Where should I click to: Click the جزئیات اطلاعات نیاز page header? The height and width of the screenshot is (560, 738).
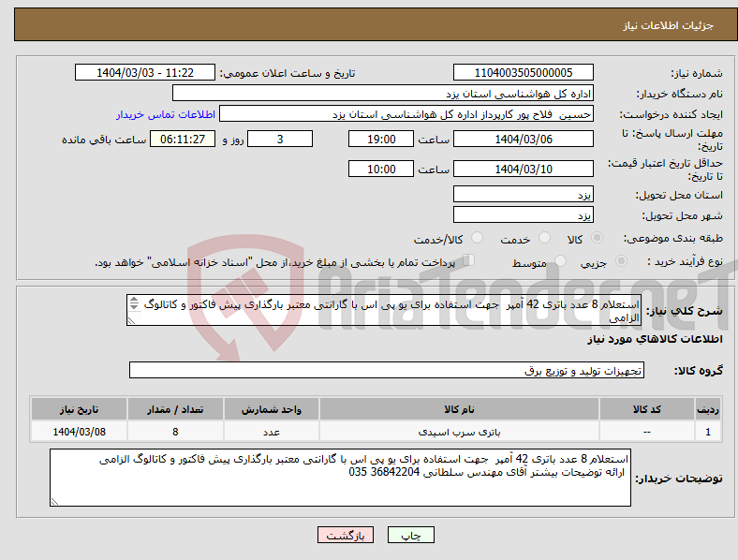tap(669, 25)
